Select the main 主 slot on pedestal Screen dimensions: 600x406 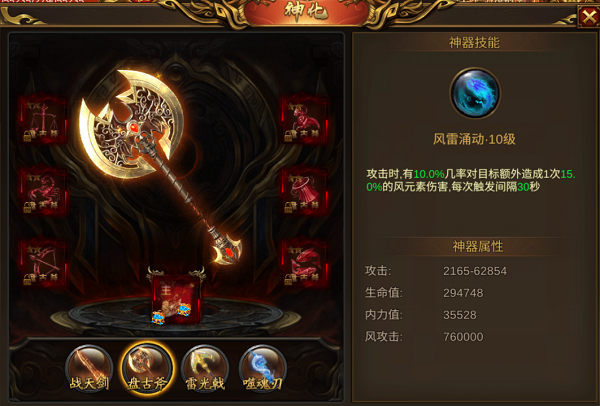point(177,299)
